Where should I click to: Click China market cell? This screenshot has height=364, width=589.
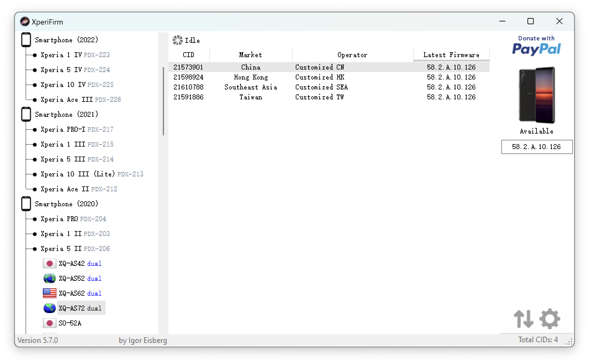point(251,67)
